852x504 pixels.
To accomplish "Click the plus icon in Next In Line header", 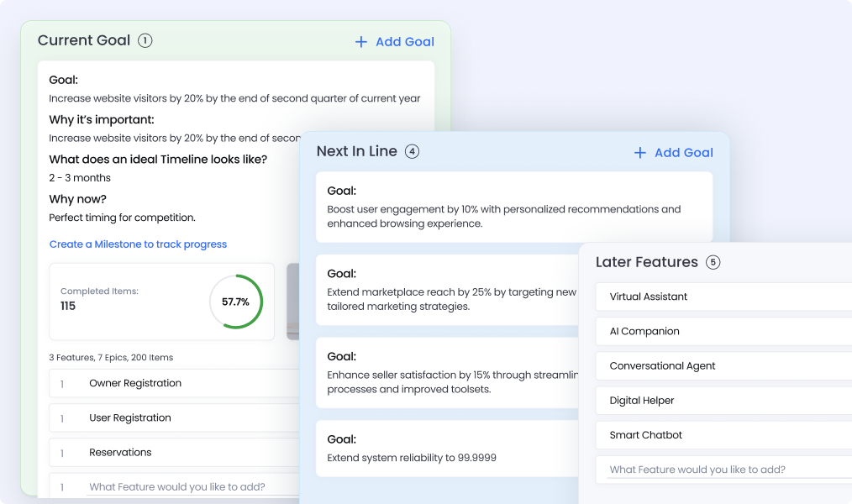I will pos(640,153).
